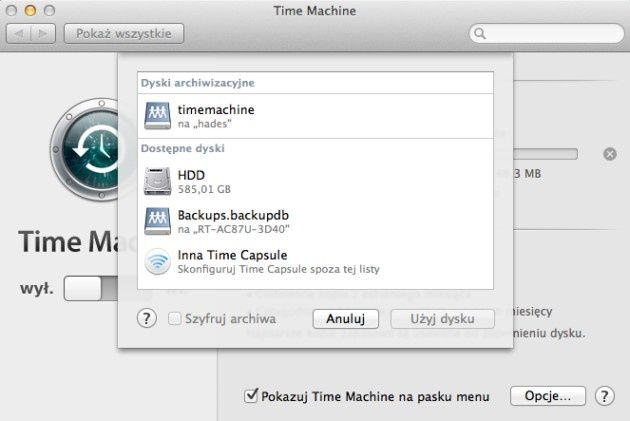Minimize the Time Machine window
This screenshot has height=421, width=630.
(x=30, y=10)
